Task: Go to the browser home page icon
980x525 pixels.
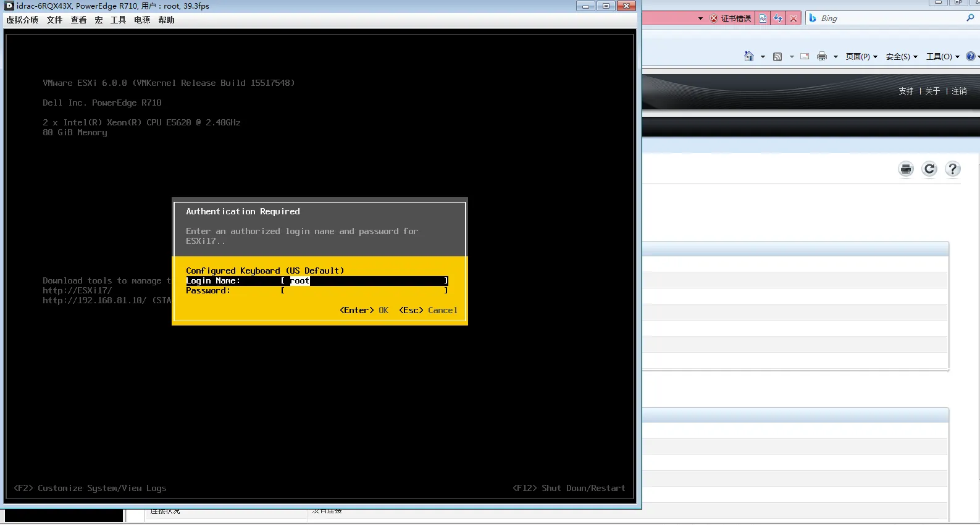Action: click(x=748, y=56)
